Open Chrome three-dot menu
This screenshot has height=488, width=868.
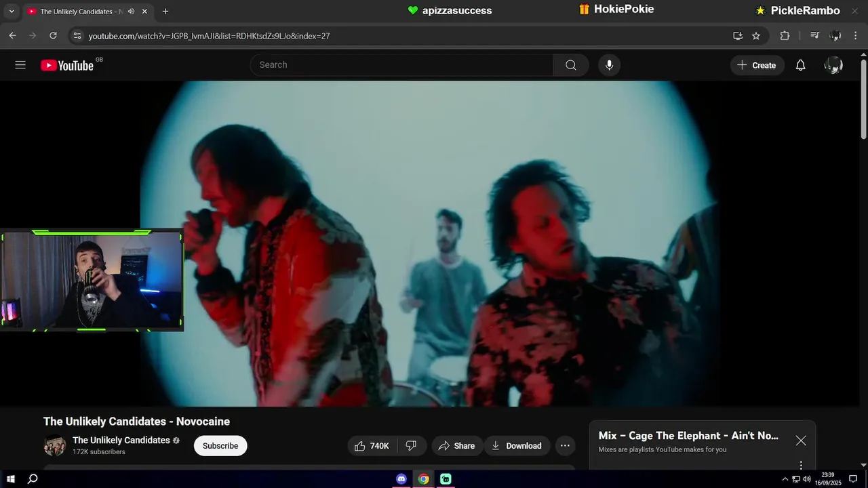click(856, 36)
